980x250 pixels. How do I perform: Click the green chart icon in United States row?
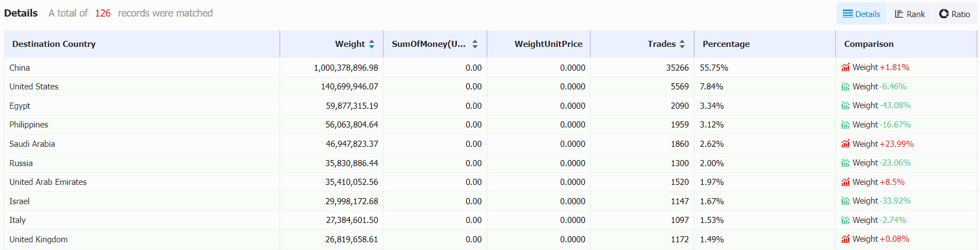[x=845, y=87]
